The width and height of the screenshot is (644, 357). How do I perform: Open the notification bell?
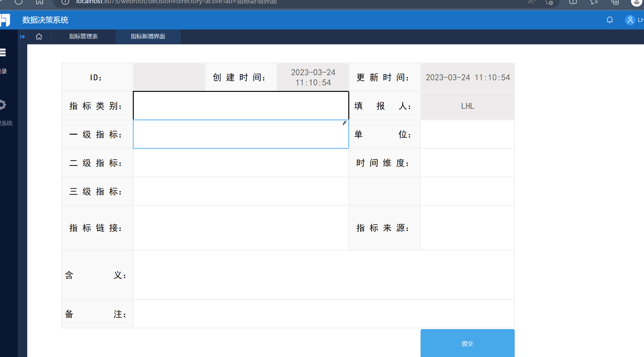(x=610, y=20)
